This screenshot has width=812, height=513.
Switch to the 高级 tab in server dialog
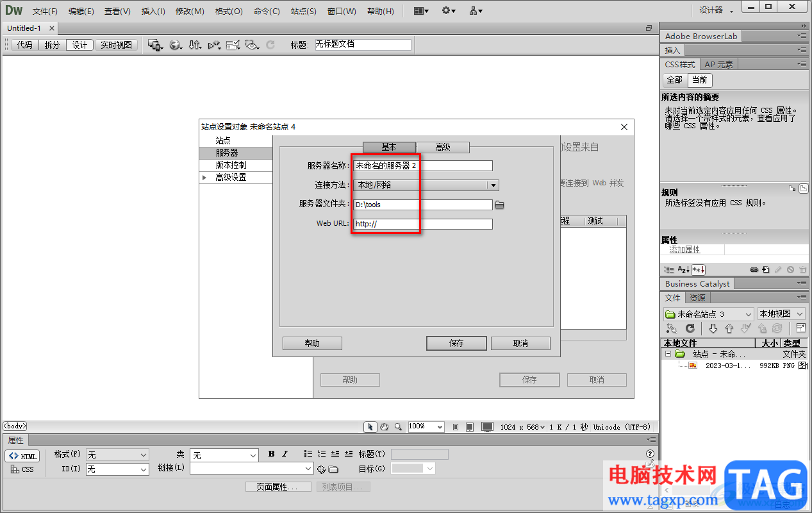(443, 147)
